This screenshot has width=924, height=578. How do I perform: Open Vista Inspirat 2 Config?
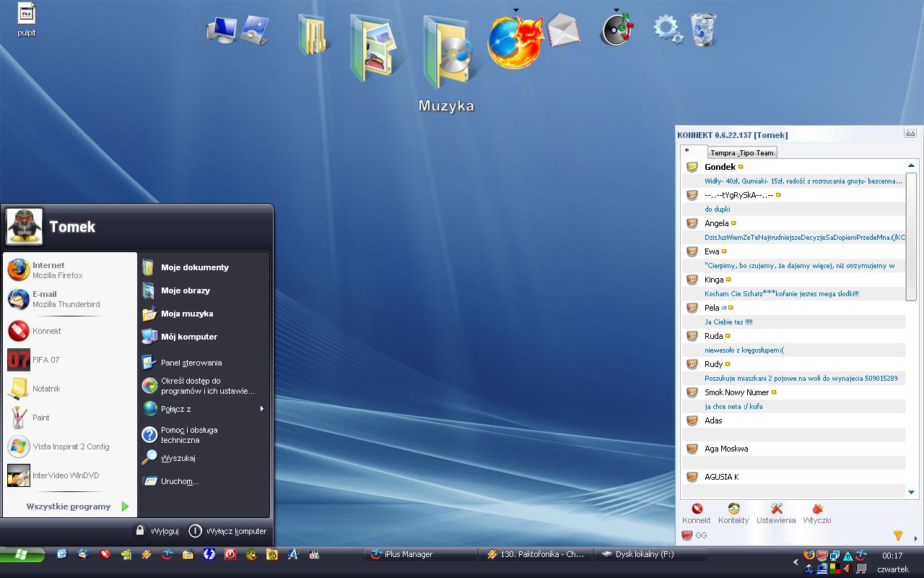(x=69, y=447)
